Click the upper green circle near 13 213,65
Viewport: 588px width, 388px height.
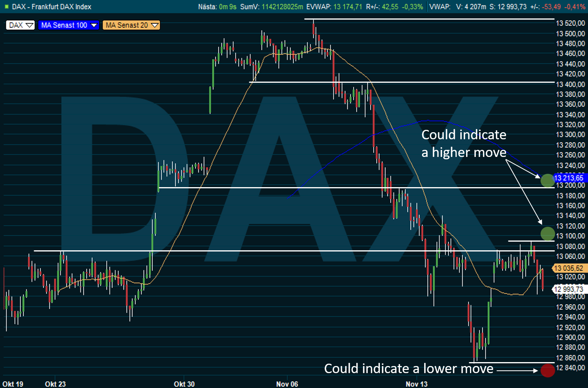coord(547,180)
